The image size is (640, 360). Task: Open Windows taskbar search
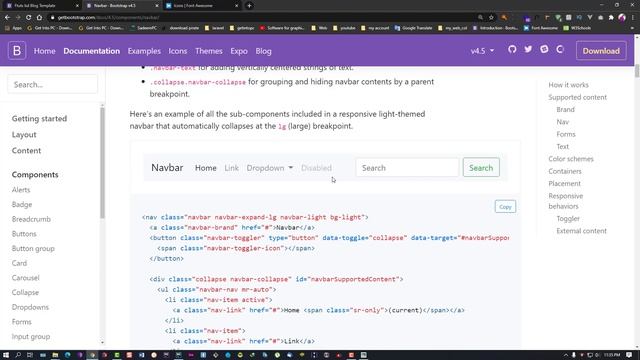18,355
